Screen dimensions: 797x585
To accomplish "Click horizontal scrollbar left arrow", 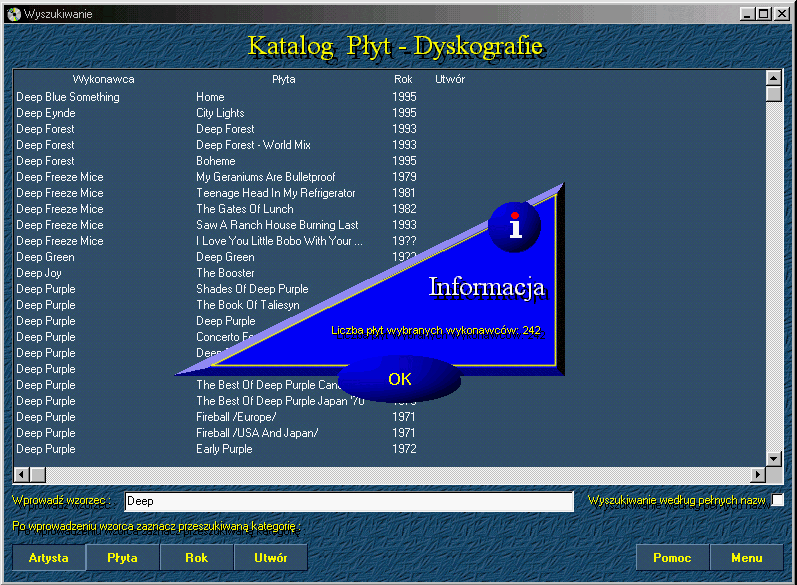I will tap(21, 475).
